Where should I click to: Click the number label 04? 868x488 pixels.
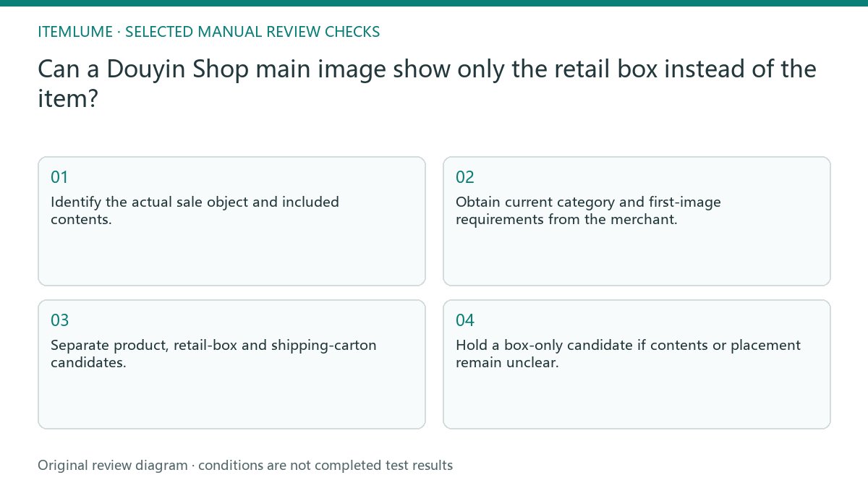coord(465,320)
